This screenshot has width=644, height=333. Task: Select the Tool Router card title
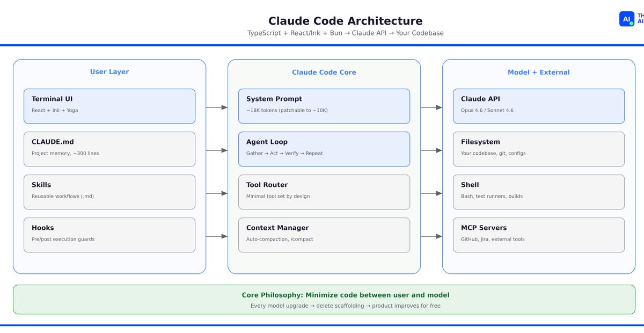click(x=267, y=185)
